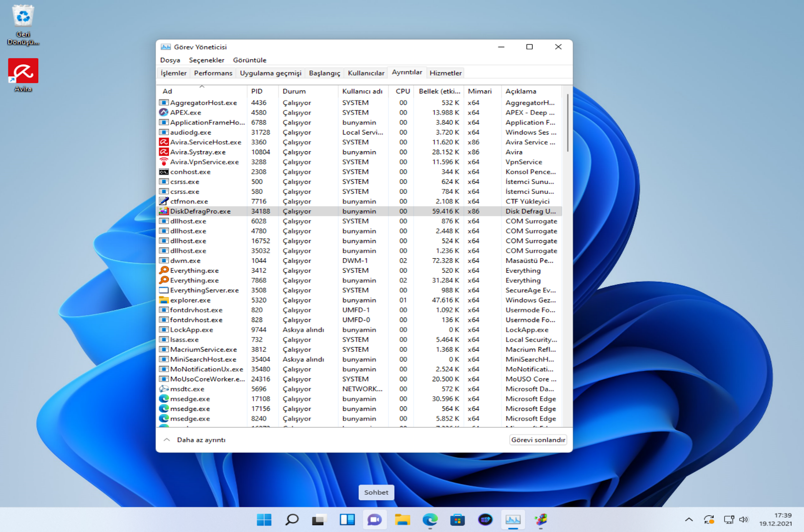Open the taskbar clock and date
Image resolution: width=804 pixels, height=532 pixels.
tap(776, 519)
